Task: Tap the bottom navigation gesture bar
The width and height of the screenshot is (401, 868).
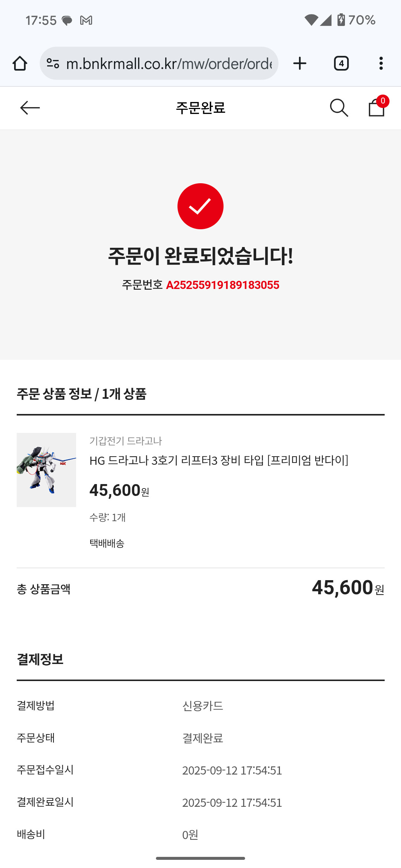Action: (200, 858)
